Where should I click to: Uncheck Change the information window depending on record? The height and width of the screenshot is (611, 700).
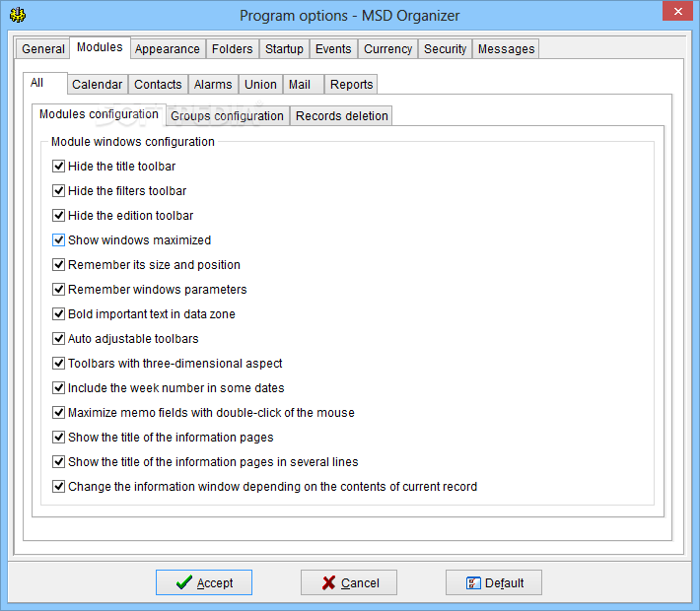tap(58, 487)
